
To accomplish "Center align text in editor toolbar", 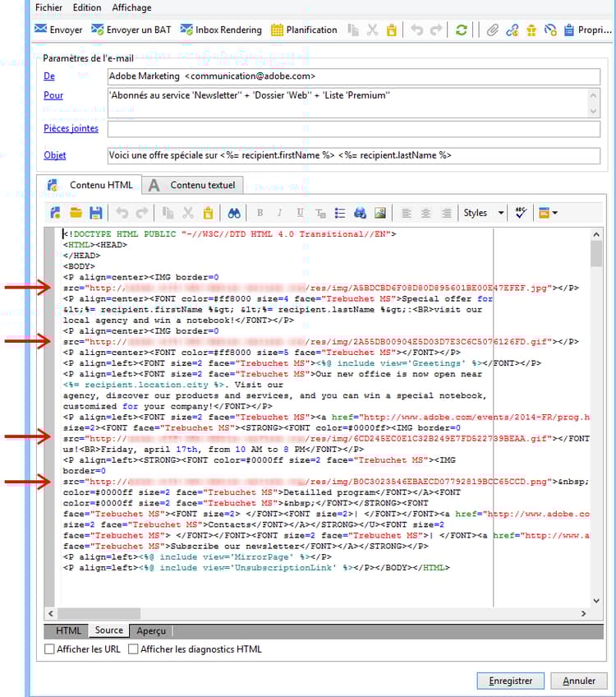I will point(426,213).
